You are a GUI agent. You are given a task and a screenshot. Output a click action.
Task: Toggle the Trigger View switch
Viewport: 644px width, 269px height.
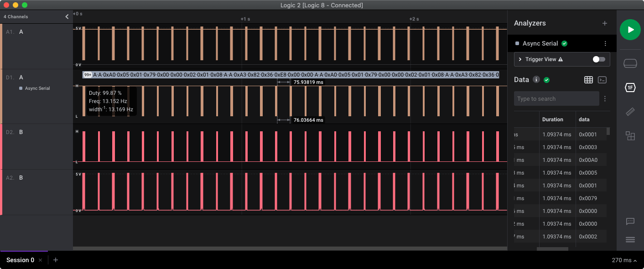coord(598,59)
